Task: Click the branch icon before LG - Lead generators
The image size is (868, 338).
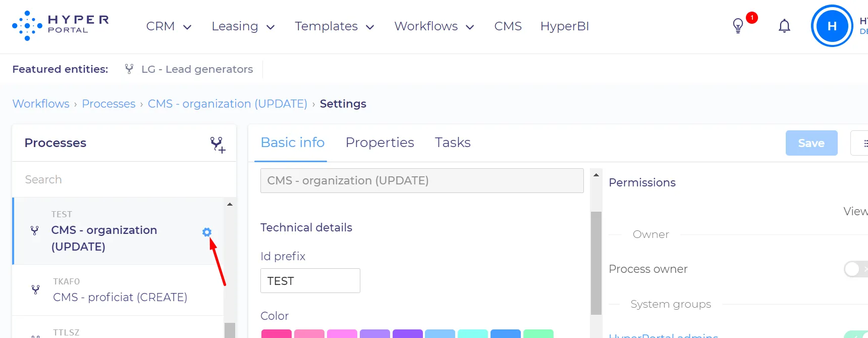Action: (129, 69)
